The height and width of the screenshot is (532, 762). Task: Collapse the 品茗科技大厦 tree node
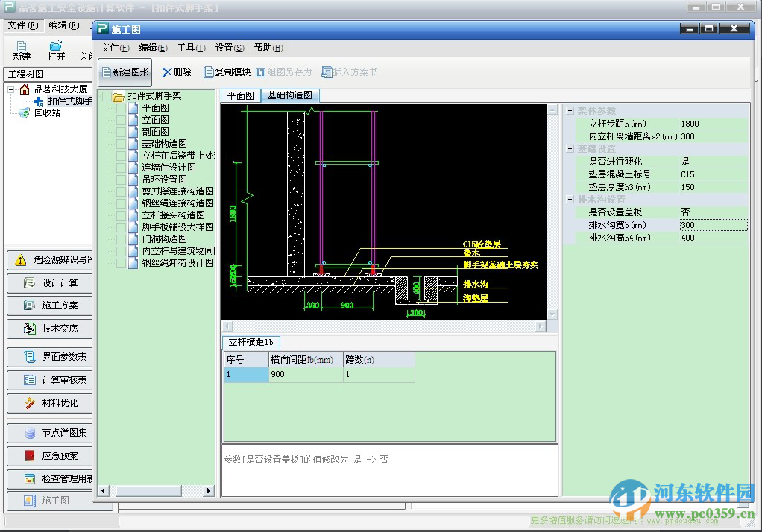(10, 89)
